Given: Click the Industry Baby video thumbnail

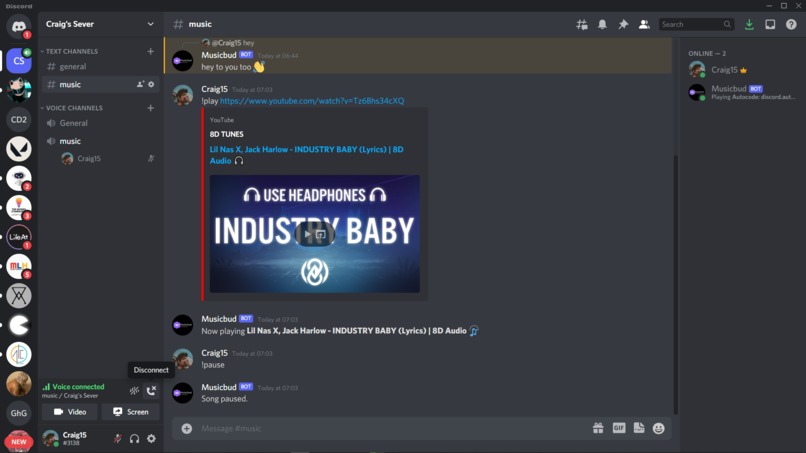Looking at the screenshot, I should [x=315, y=234].
